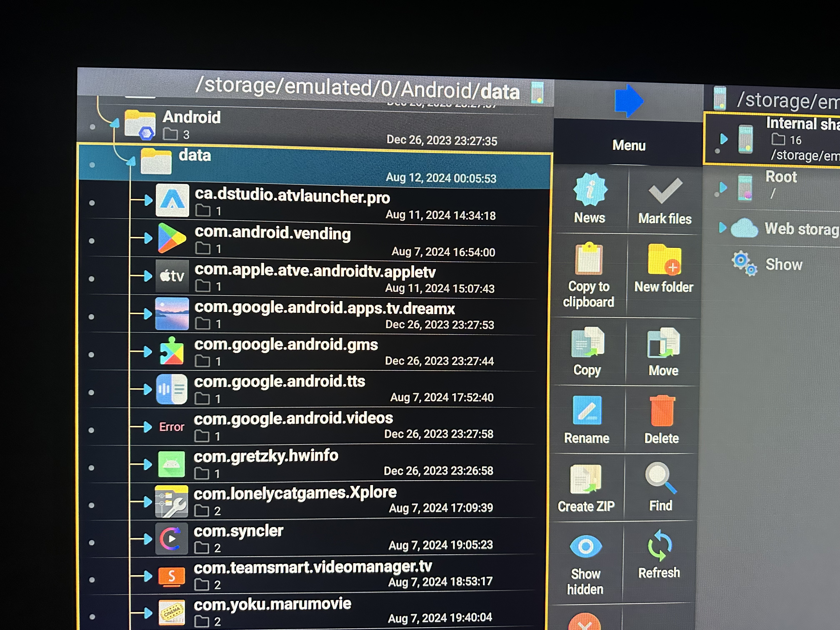The image size is (840, 630).
Task: Mark the data folder row dot
Action: coord(92,164)
